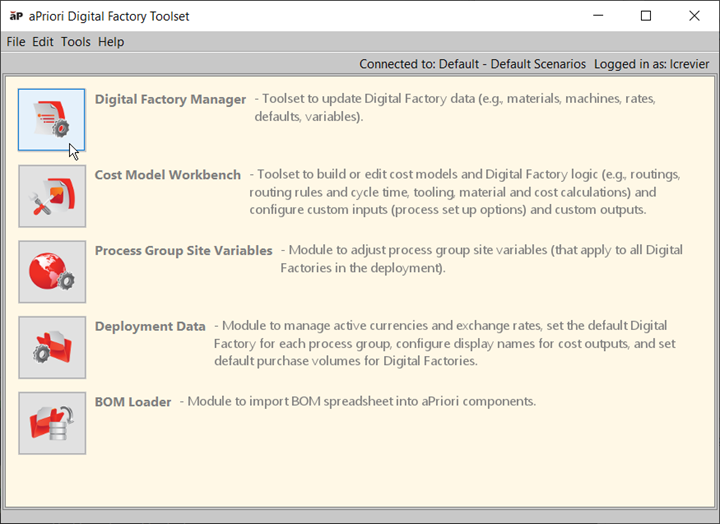
Task: Click the 'Toolset to update Digital Factory data' description
Action: 455,107
